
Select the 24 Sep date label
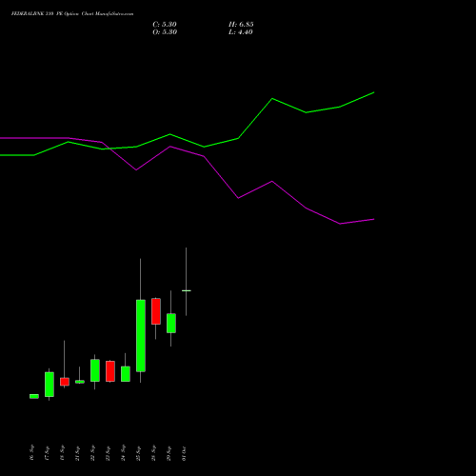[123, 452]
